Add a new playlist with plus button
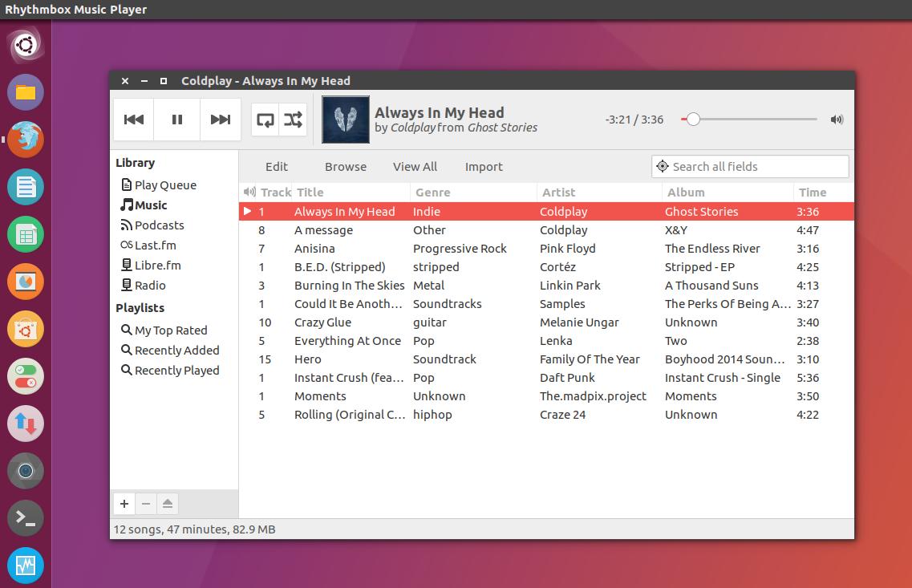 pyautogui.click(x=124, y=504)
